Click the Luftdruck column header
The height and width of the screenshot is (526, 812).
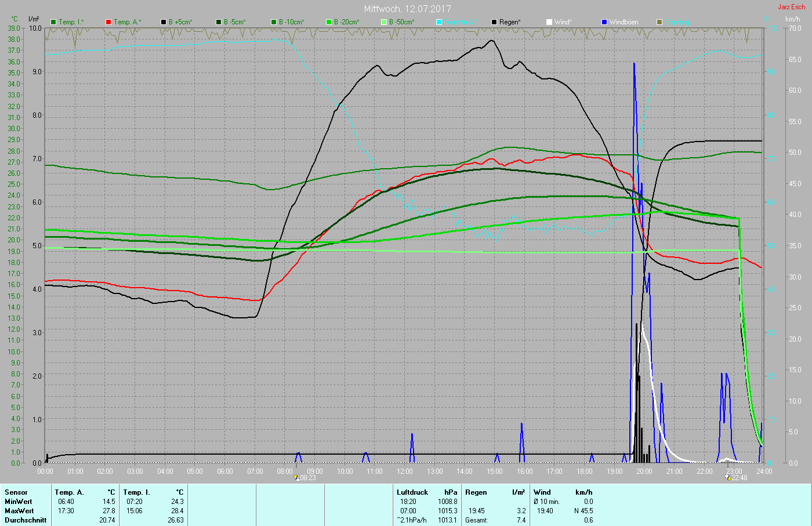[x=412, y=492]
